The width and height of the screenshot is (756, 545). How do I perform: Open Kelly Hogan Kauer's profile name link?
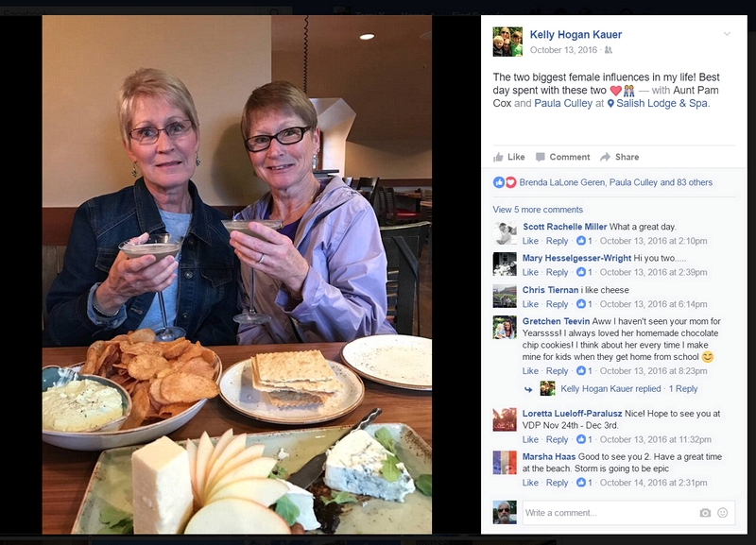[576, 35]
